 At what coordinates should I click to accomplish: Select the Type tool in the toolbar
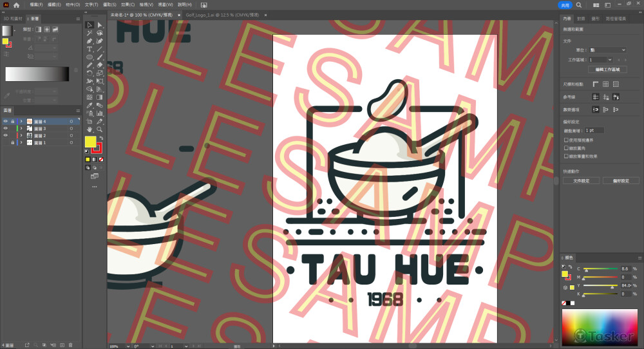tap(90, 49)
